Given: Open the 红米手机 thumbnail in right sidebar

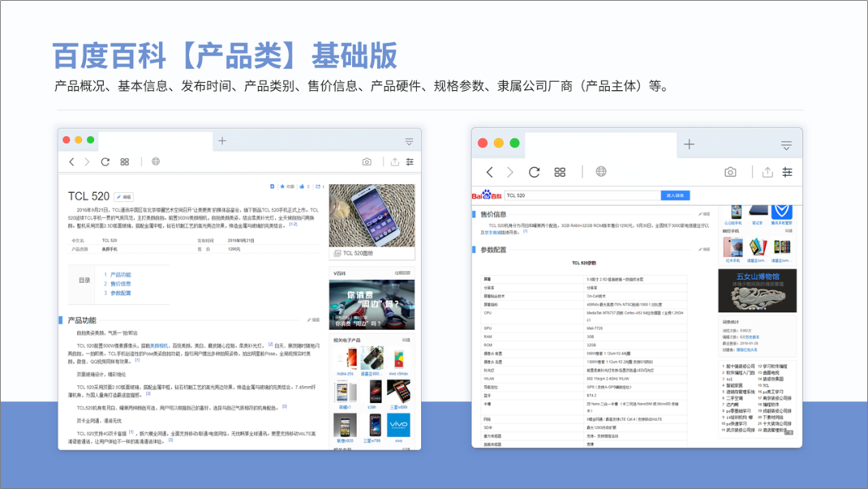Looking at the screenshot, I should (x=733, y=247).
